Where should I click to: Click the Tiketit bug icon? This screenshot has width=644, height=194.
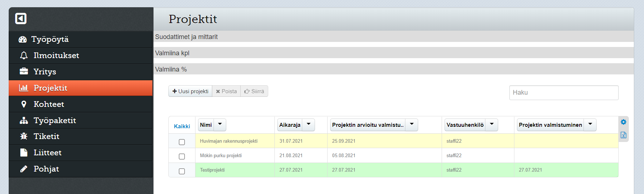click(x=24, y=136)
